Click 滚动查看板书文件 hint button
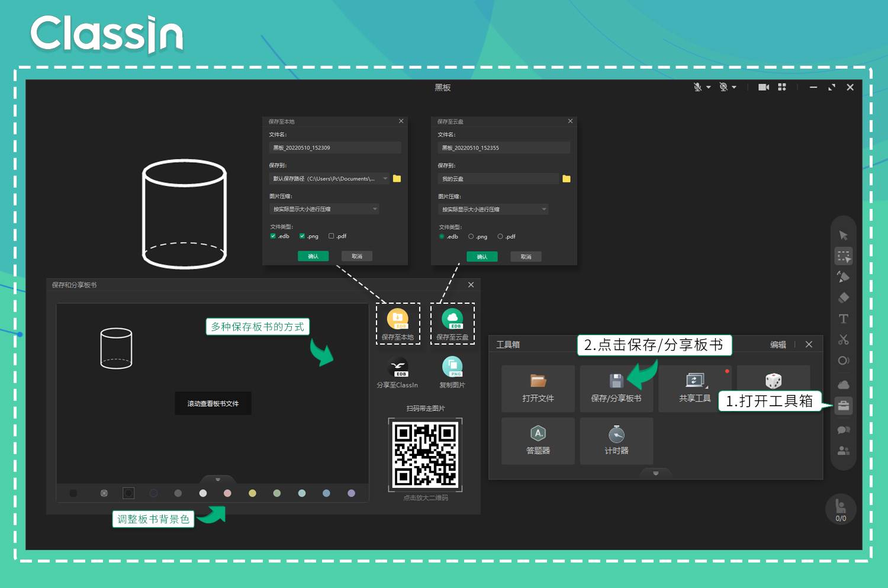The height and width of the screenshot is (588, 888). (213, 403)
